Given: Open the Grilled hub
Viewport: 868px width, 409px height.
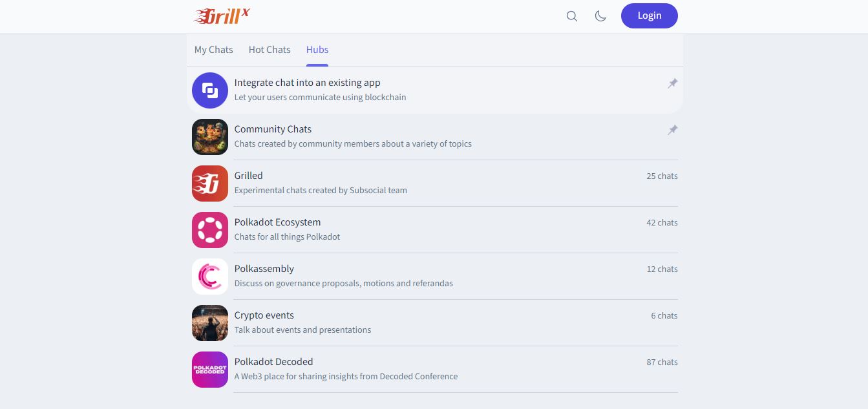Looking at the screenshot, I should coord(248,176).
